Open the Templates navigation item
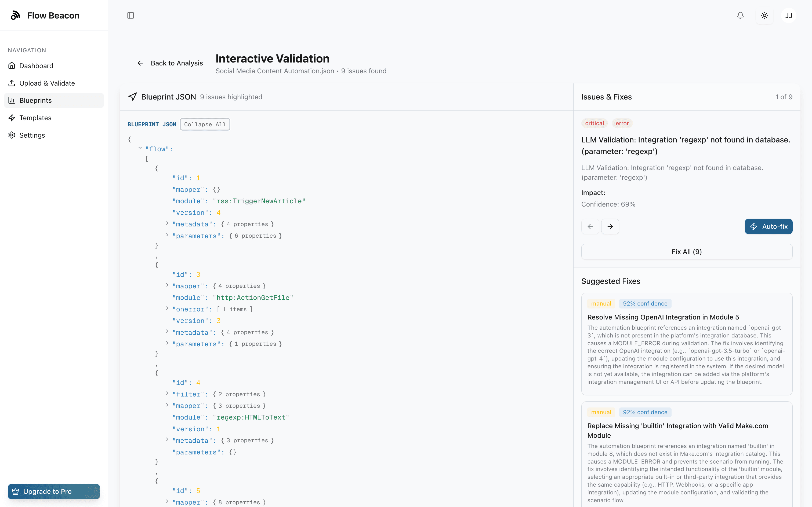This screenshot has width=812, height=507. [x=35, y=118]
